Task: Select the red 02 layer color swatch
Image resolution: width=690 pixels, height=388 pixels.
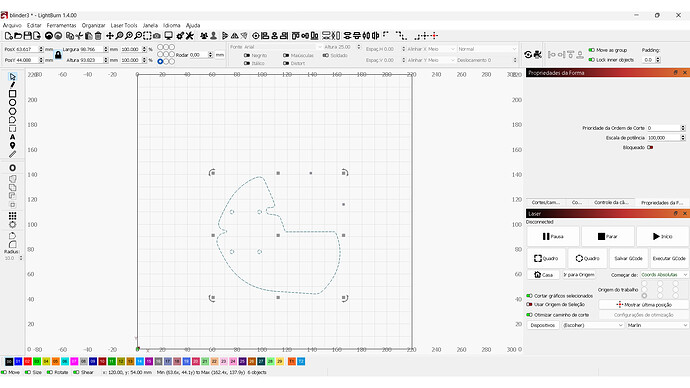Action: (27, 361)
